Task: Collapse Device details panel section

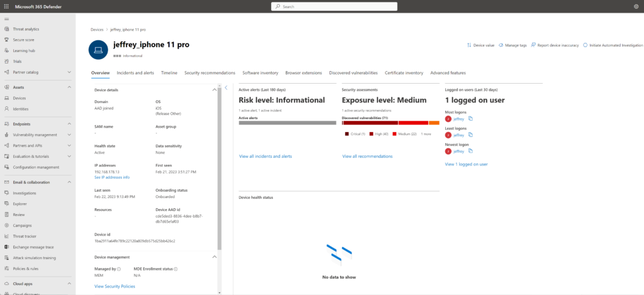Action: [214, 89]
